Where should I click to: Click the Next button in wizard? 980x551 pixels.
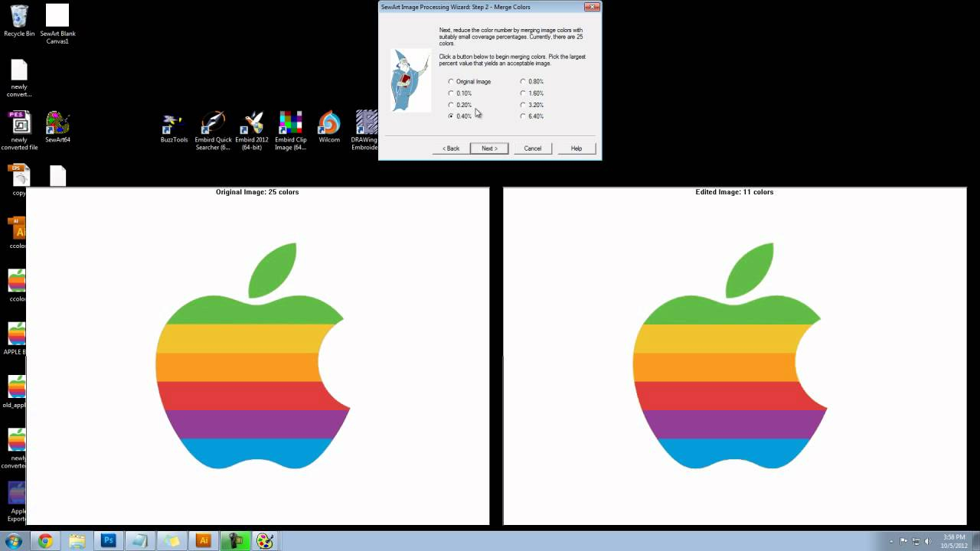point(489,148)
